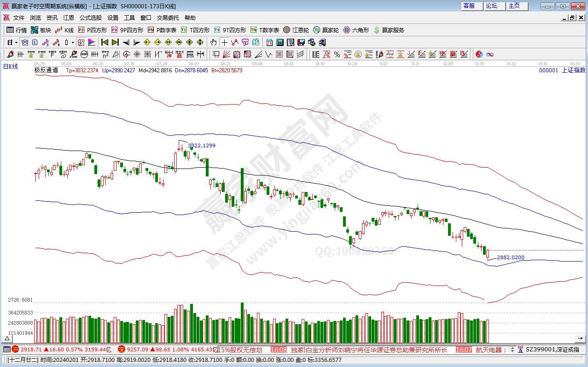Toggle the crosshair cursor mode

point(224,42)
